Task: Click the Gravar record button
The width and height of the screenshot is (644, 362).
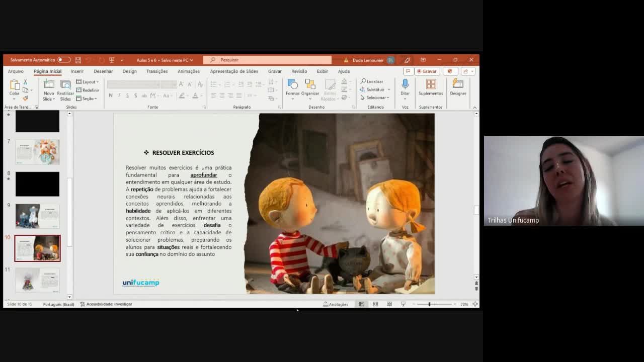Action: [427, 71]
